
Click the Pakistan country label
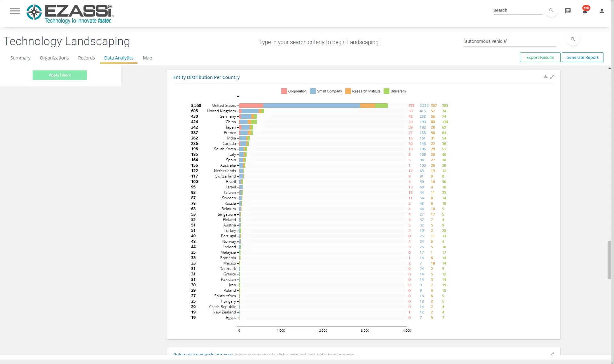coord(228,280)
